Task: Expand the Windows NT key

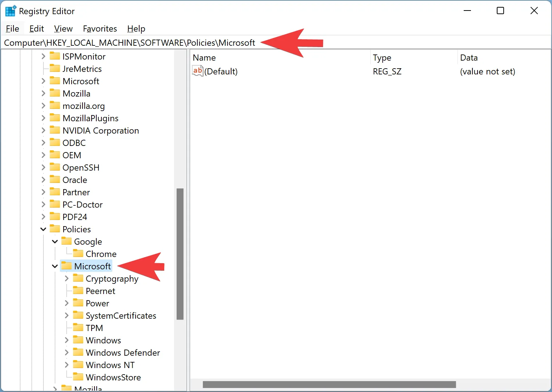Action: click(x=67, y=365)
